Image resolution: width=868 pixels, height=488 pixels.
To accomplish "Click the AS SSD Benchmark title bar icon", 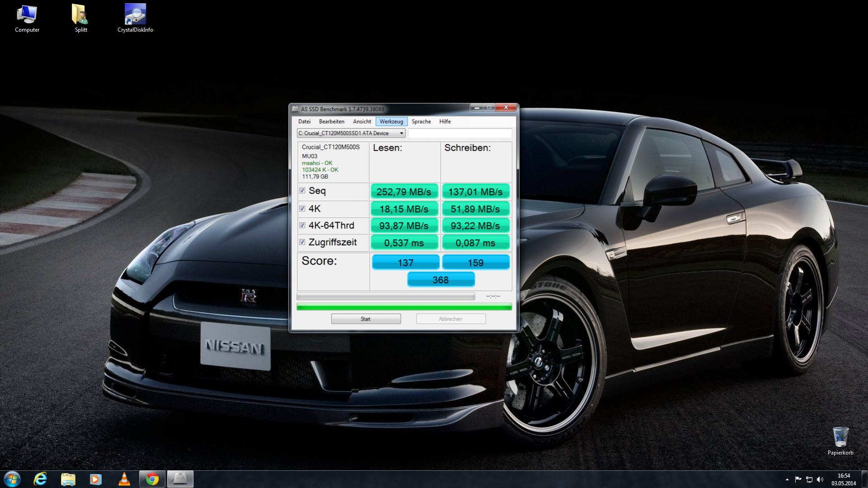I will [295, 109].
